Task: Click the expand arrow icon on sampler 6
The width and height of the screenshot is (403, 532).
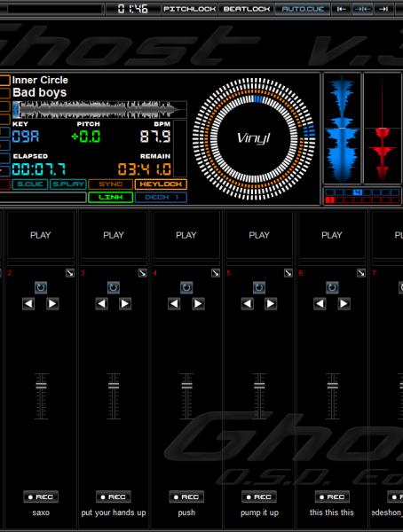Action: [361, 273]
